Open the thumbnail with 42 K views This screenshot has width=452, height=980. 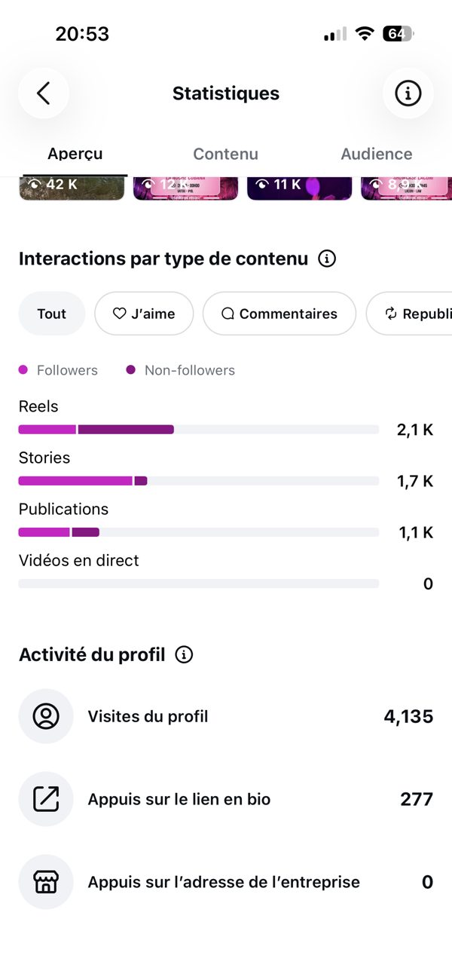tap(72, 188)
